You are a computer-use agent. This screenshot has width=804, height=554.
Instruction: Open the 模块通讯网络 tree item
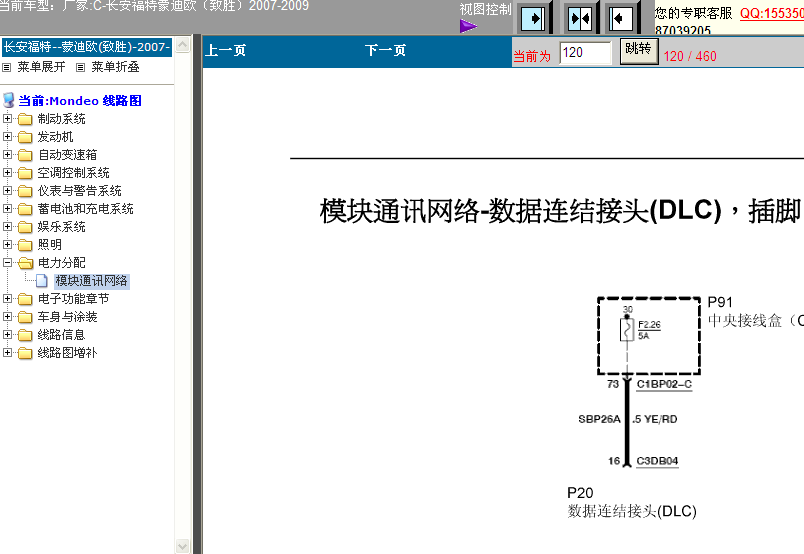[x=91, y=281]
